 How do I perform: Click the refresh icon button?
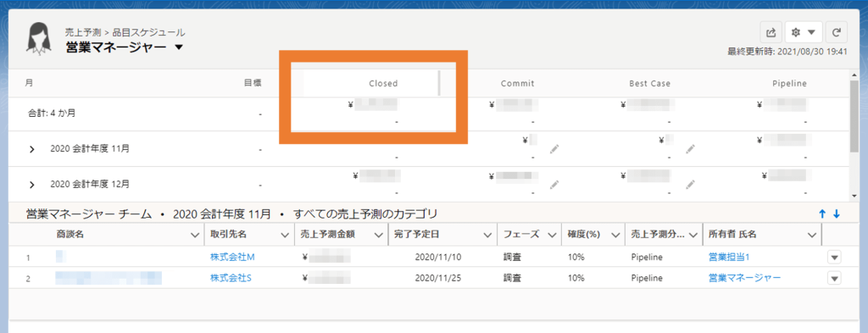(x=837, y=33)
